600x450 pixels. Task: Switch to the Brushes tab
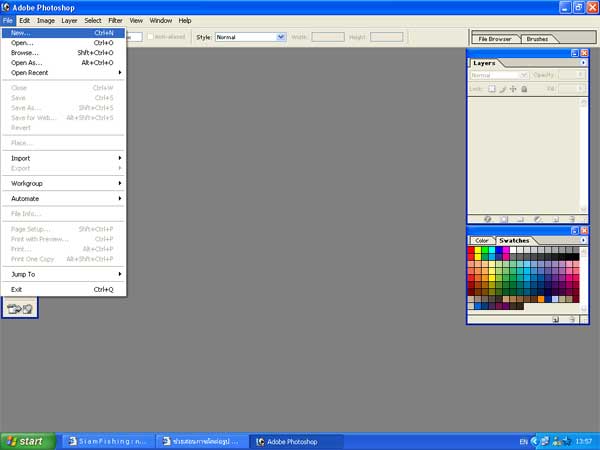point(538,39)
